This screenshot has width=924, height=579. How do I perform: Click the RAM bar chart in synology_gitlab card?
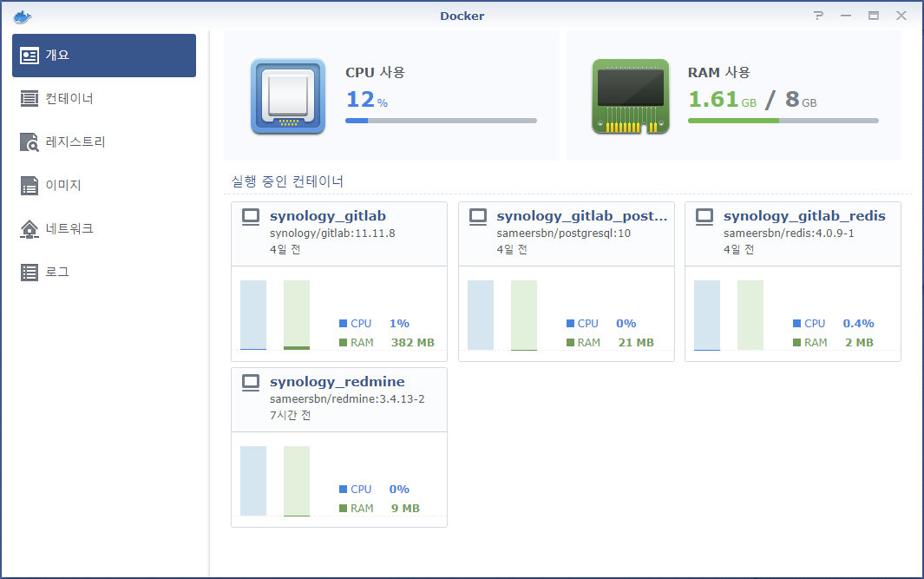[297, 315]
